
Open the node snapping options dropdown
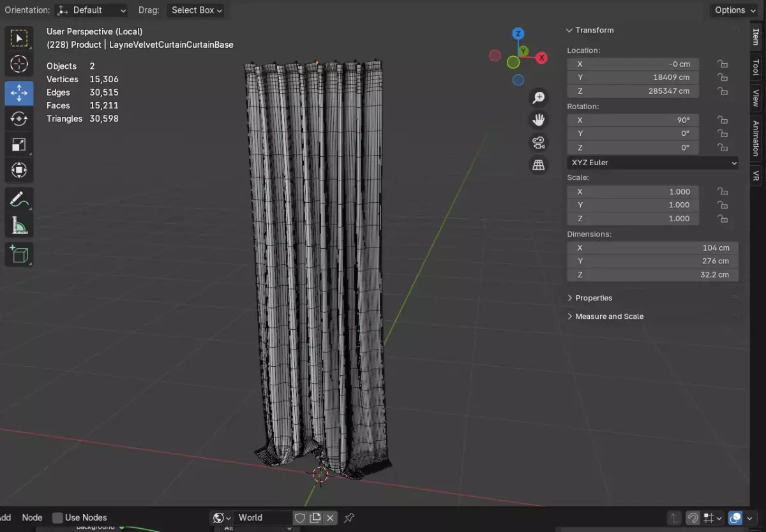coord(713,518)
